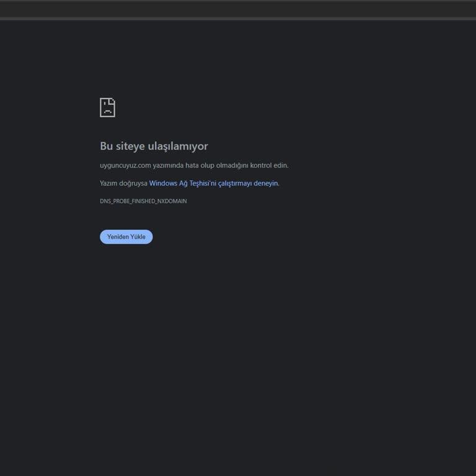
Task: Click the uyguncuyuz.com spelling check message
Action: 194,165
